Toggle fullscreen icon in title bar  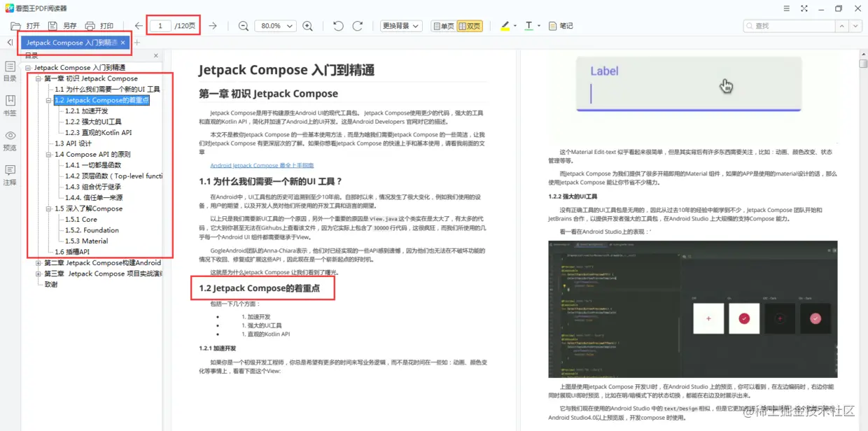coord(804,8)
